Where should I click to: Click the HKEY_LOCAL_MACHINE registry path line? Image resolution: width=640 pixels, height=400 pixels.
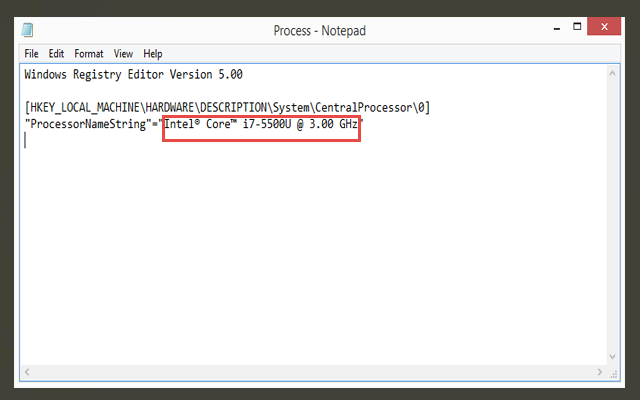(x=227, y=108)
